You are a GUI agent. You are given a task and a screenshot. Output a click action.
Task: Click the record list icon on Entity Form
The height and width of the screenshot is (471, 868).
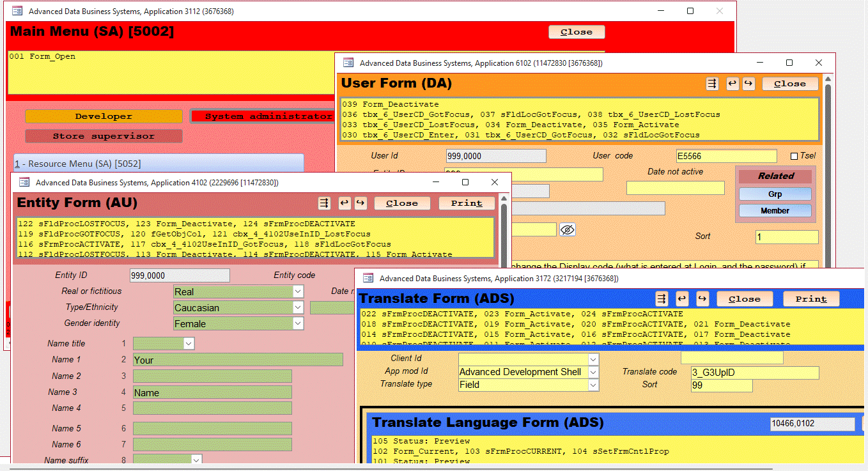pyautogui.click(x=324, y=203)
